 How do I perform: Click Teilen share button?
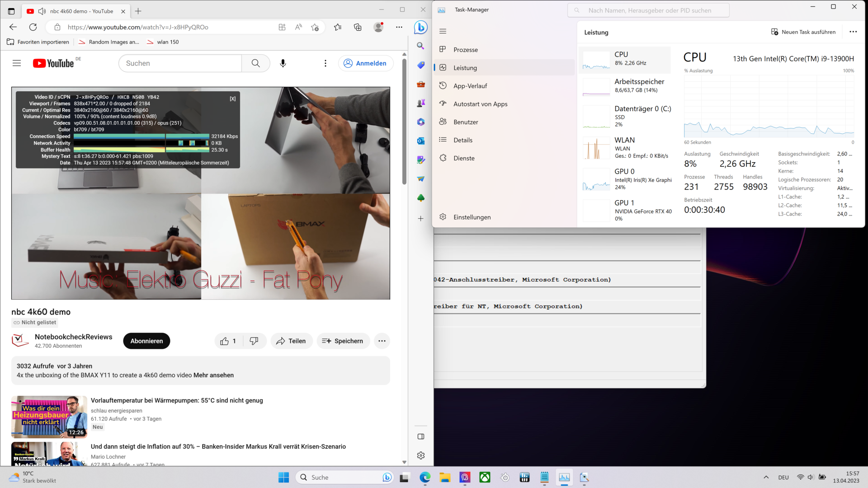292,341
